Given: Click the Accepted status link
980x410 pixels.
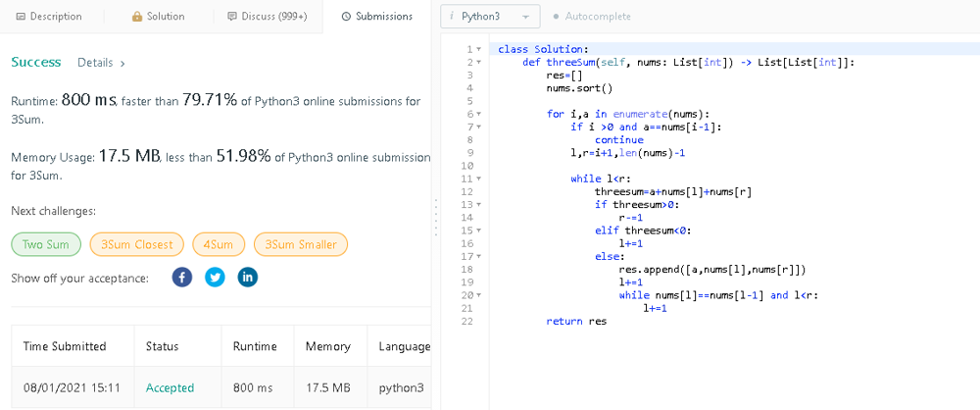Looking at the screenshot, I should coord(170,388).
